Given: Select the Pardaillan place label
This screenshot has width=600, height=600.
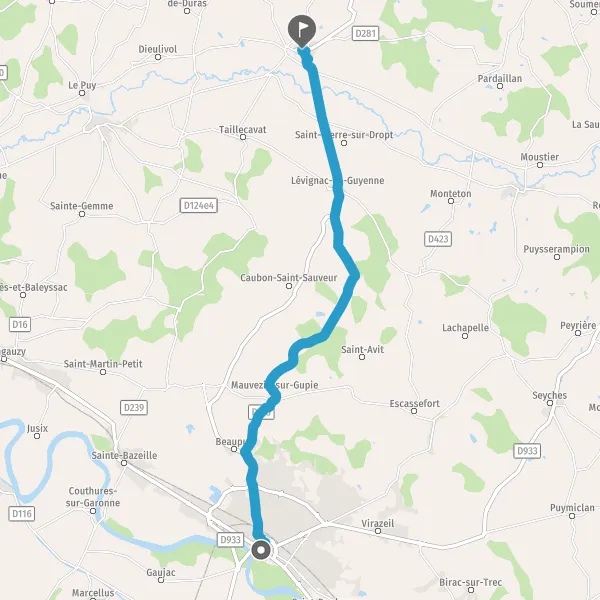Looking at the screenshot, I should pyautogui.click(x=500, y=78).
